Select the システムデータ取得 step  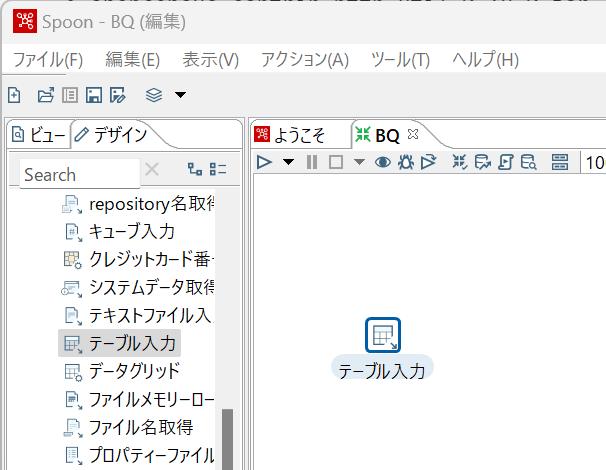coord(138,287)
